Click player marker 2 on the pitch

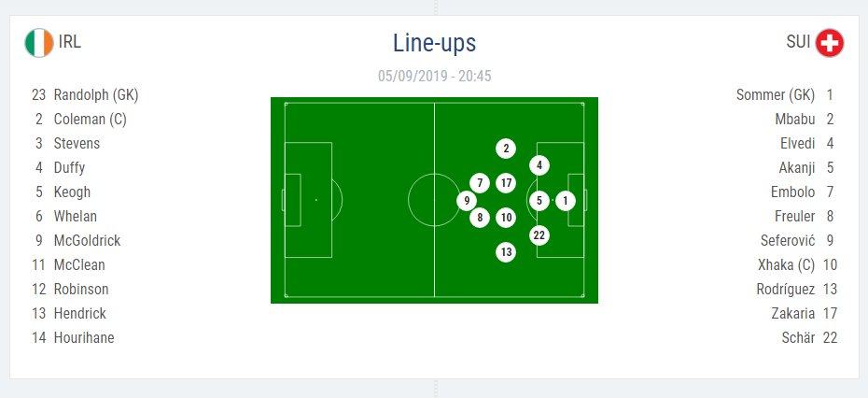coord(506,149)
